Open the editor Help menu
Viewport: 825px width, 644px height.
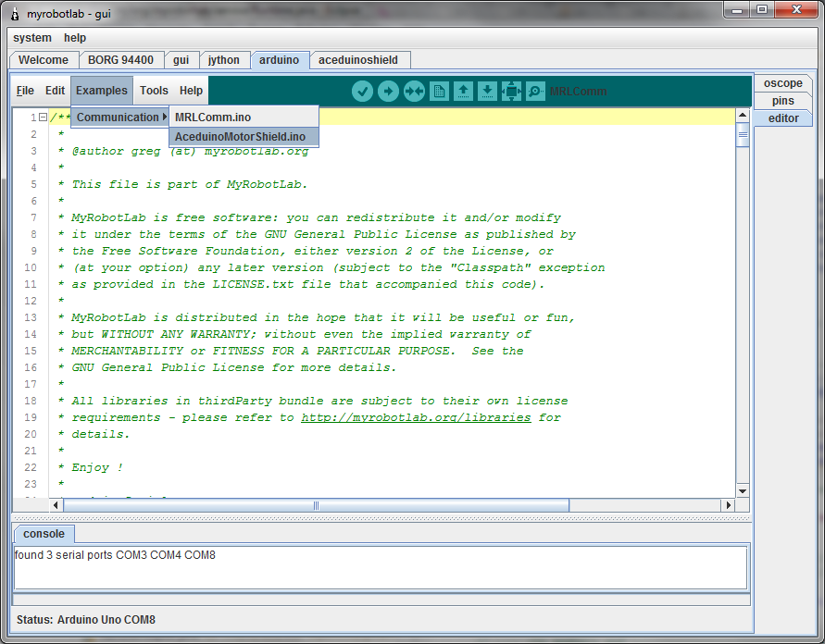pos(191,91)
